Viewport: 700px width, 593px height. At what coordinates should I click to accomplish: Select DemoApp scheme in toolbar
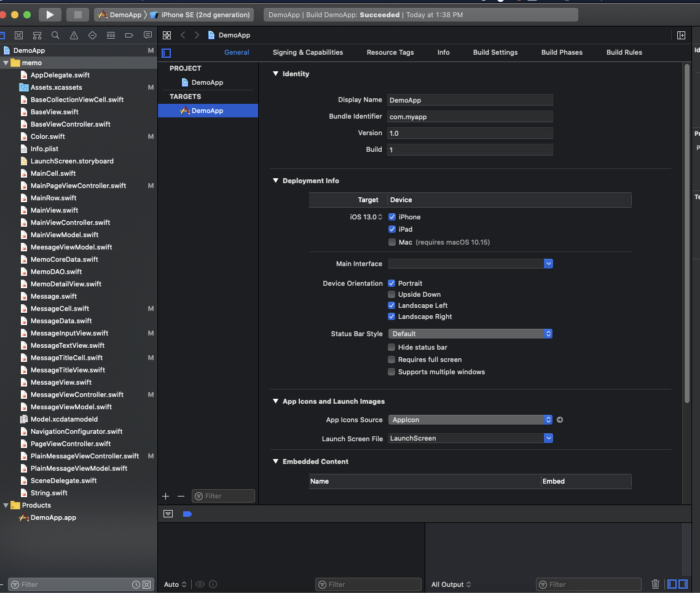click(120, 15)
